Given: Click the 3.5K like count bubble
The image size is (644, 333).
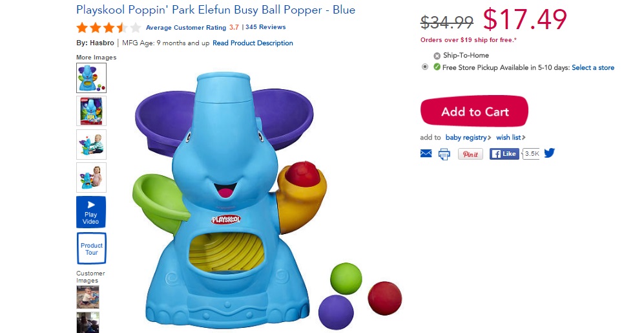Looking at the screenshot, I should (x=531, y=154).
